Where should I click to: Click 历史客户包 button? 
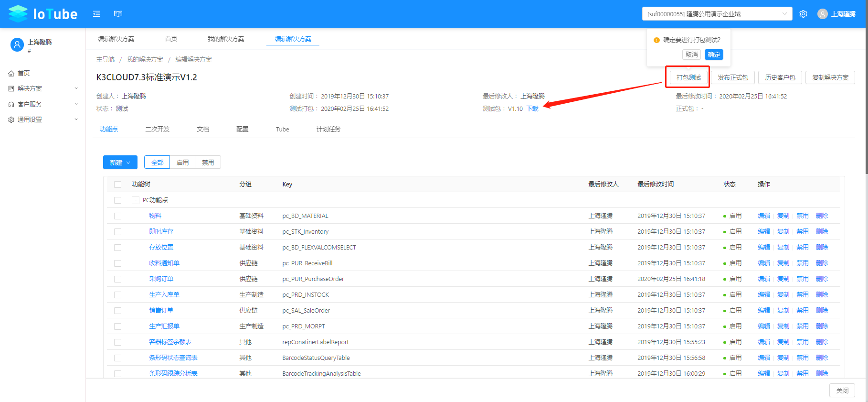click(780, 77)
